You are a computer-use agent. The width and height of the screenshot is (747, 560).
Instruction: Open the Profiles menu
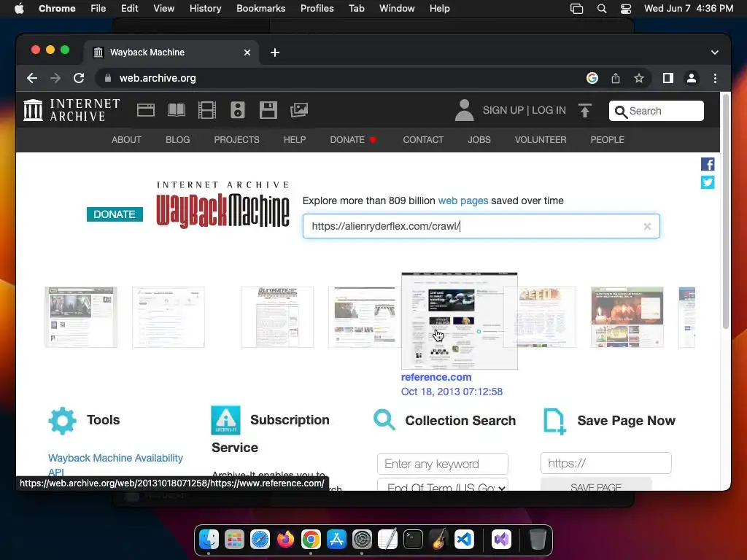pos(317,8)
